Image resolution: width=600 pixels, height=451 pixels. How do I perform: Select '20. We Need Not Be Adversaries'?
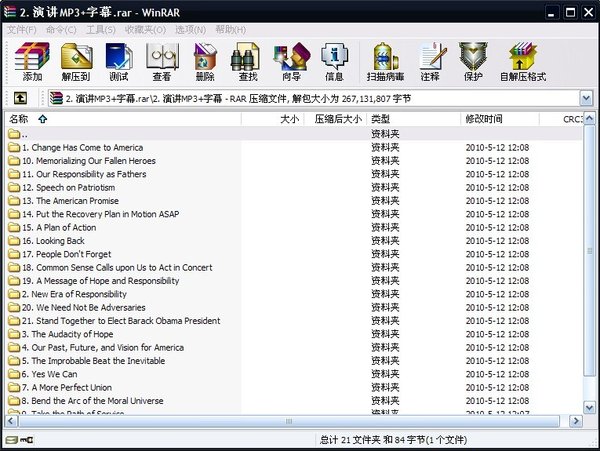[x=84, y=307]
